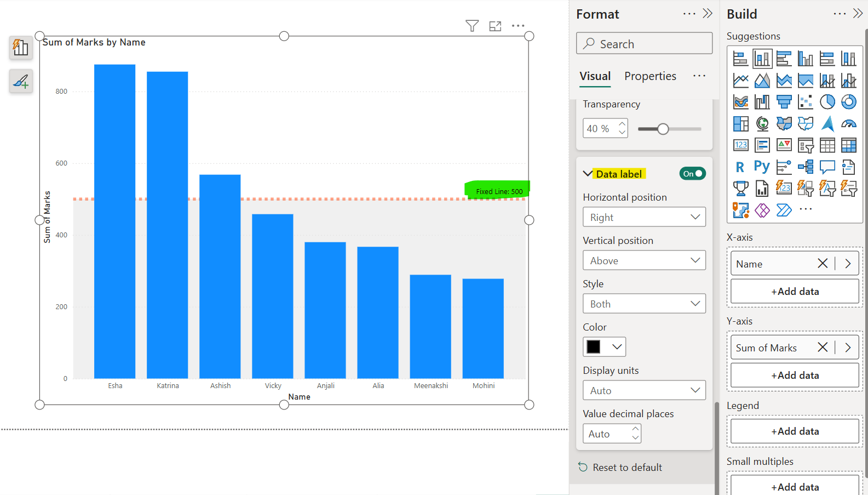Remove Name field from X-axis
Viewport: 868px width, 495px height.
[822, 264]
